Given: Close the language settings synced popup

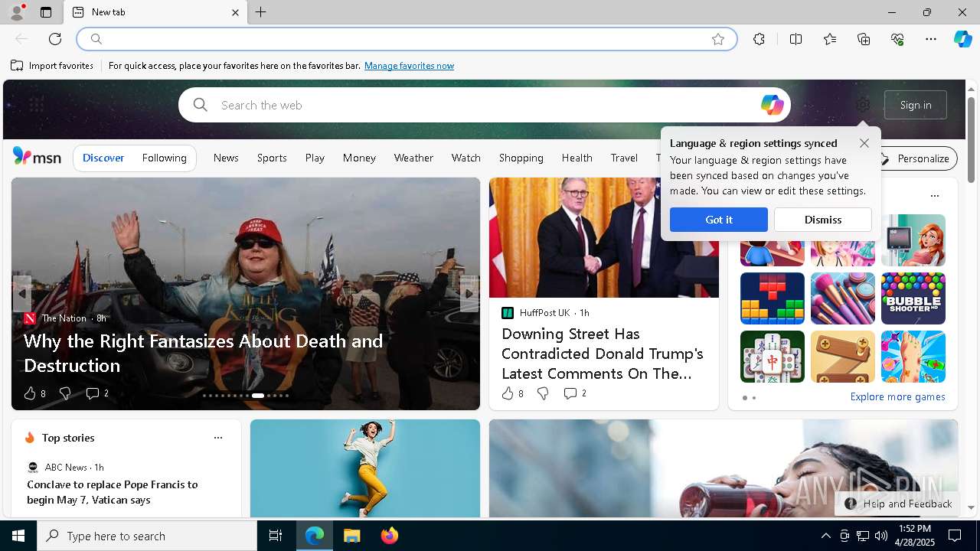Looking at the screenshot, I should [864, 143].
